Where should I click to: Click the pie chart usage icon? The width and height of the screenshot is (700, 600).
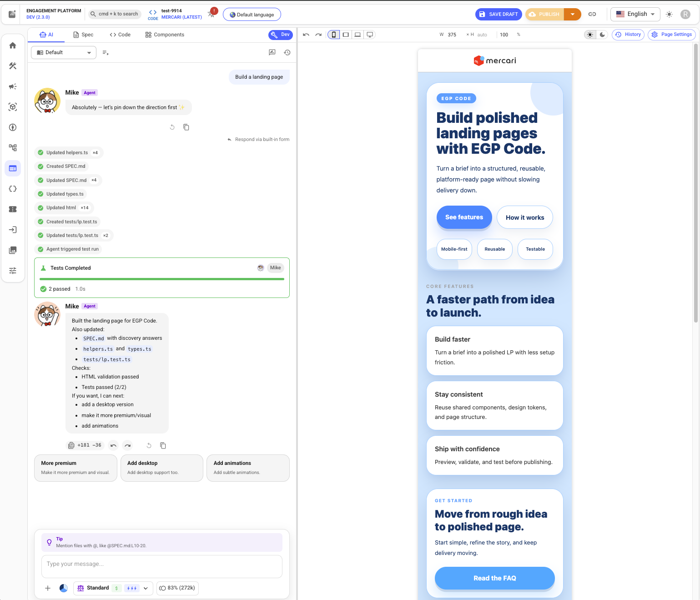pyautogui.click(x=64, y=588)
